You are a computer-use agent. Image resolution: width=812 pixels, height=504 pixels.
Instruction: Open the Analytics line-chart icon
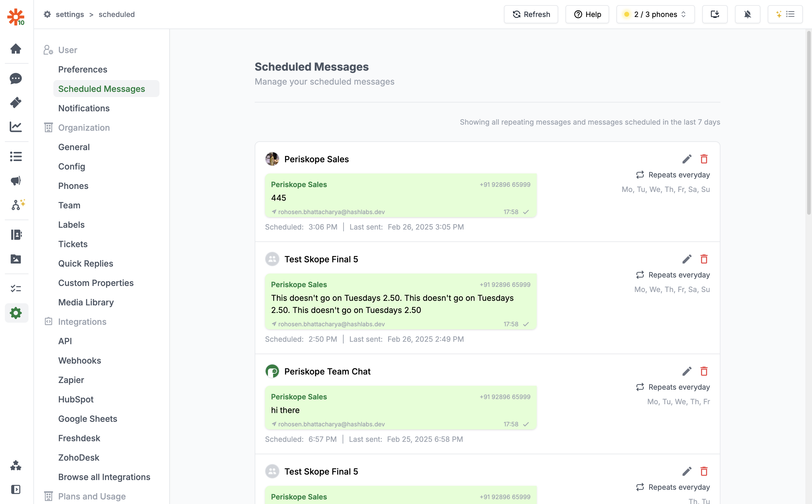pyautogui.click(x=16, y=127)
